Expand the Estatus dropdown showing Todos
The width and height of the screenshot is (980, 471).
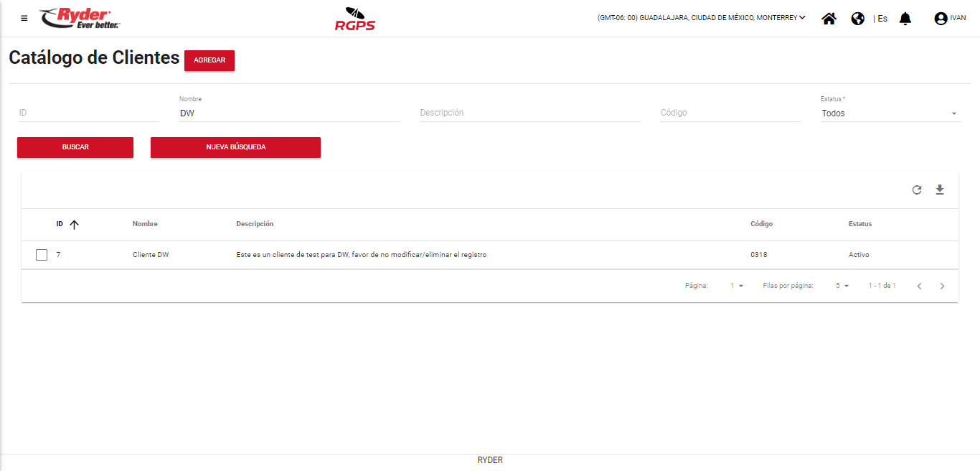(890, 113)
